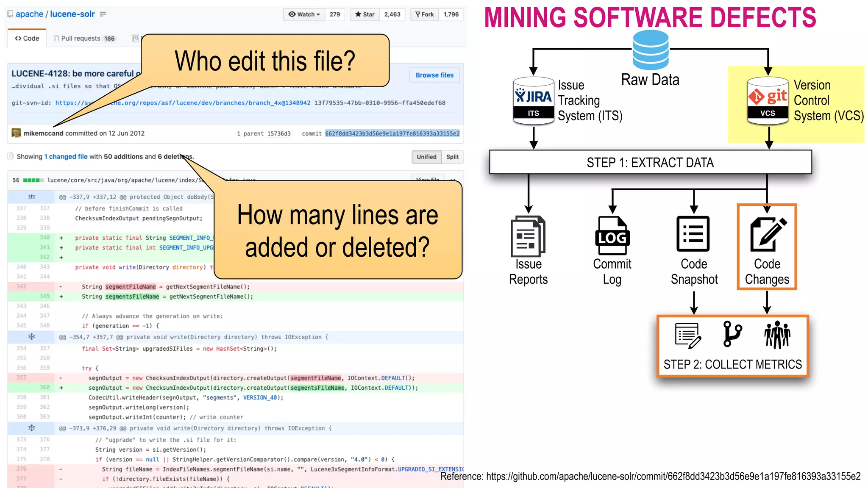
Task: Switch to the Code tab
Action: tap(27, 38)
